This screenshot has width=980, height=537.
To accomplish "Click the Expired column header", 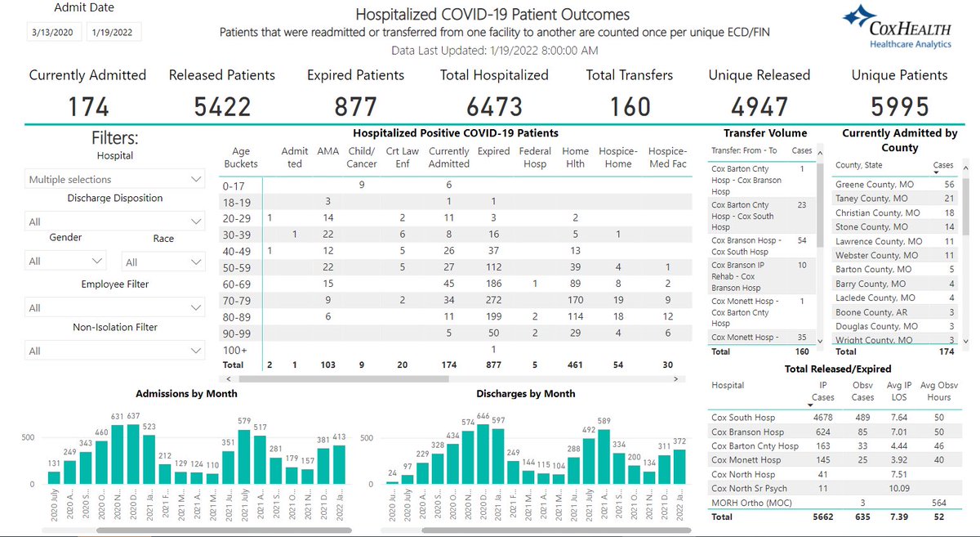I will pos(493,151).
